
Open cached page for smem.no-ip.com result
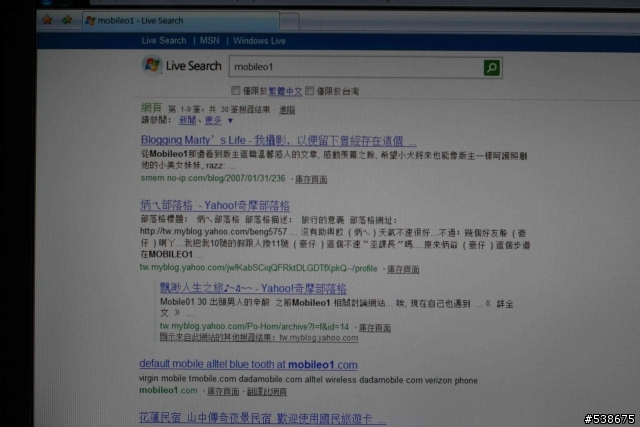click(311, 179)
